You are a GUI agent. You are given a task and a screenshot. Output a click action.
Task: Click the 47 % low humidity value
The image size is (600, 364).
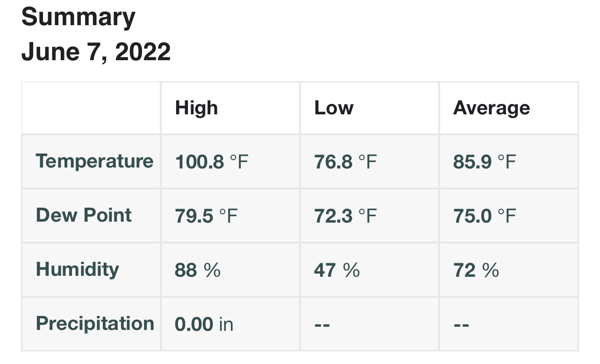(x=336, y=270)
